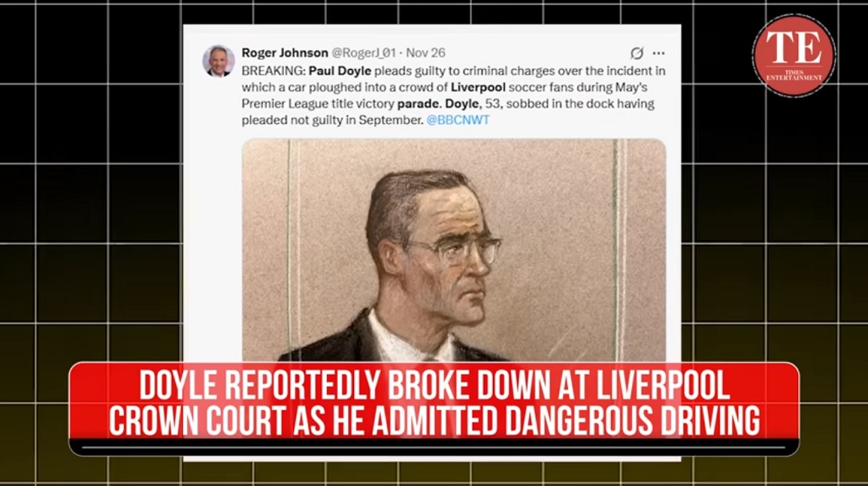The width and height of the screenshot is (868, 486).
Task: Click the Nov 26 tweet timestamp
Action: coord(425,53)
